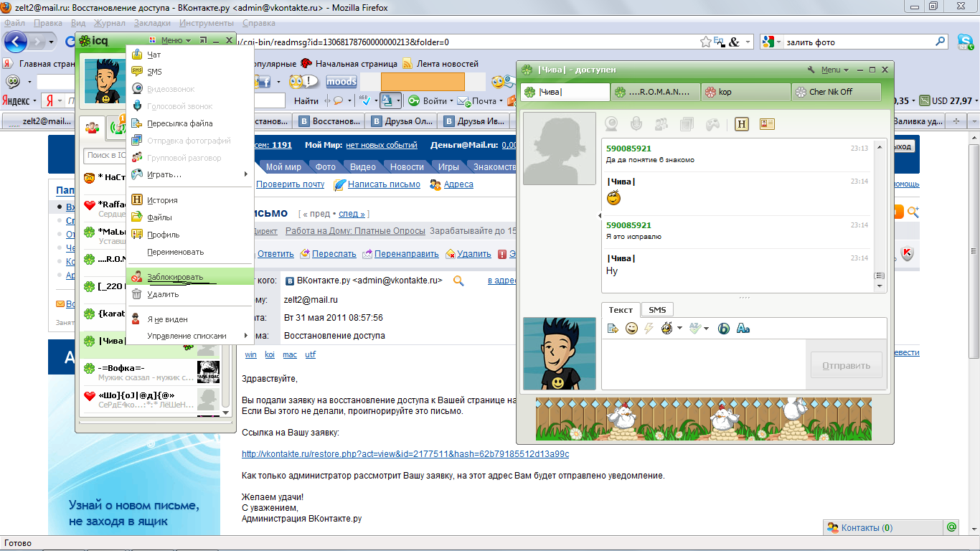Click the RSS icon for Лента новостей bookmark
The width and height of the screenshot is (980, 551).
[407, 63]
